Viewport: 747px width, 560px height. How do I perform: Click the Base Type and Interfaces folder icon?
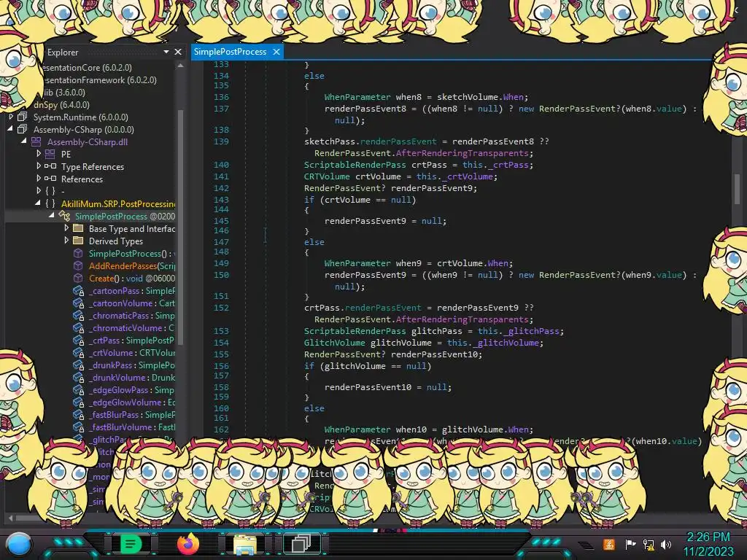click(x=78, y=228)
